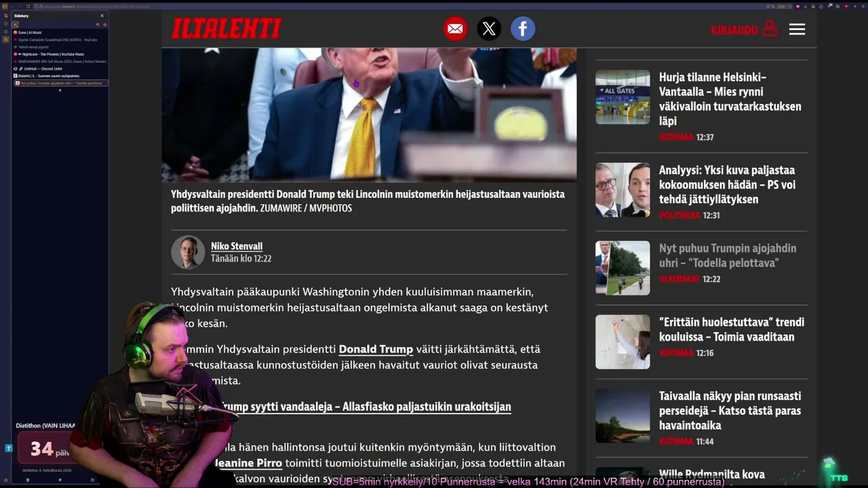Open Sidebery settings gear icon
Screen dimensions: 868x488
104,24
